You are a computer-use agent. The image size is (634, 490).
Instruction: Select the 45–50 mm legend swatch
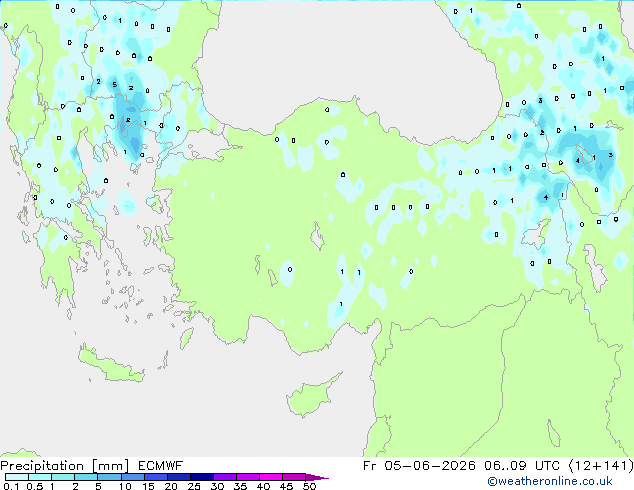pyautogui.click(x=294, y=477)
